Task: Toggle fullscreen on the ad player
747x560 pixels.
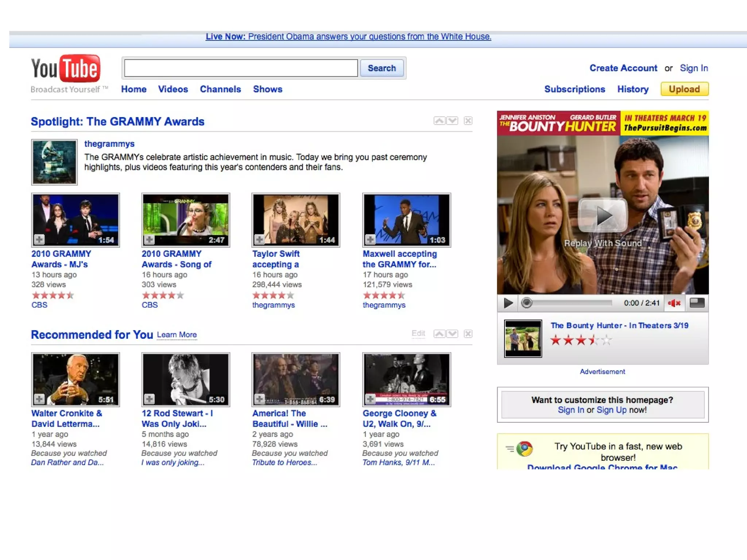Action: tap(697, 303)
